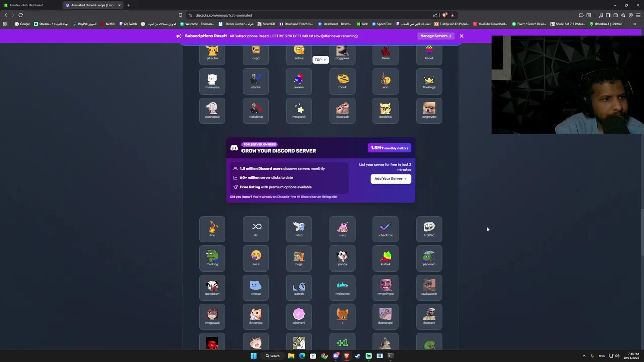Open the PayPal bookmark
Image resolution: width=644 pixels, height=362 pixels.
(85, 24)
